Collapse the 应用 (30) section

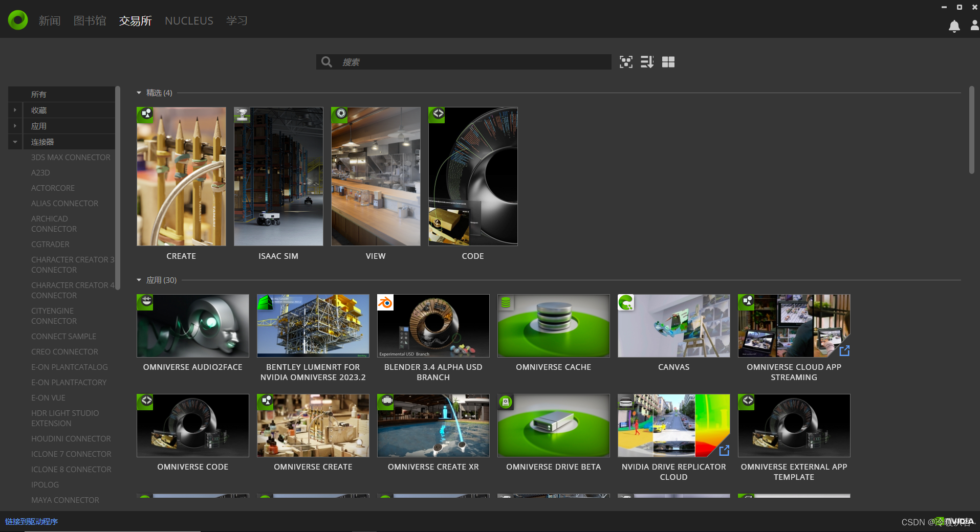[x=139, y=280]
